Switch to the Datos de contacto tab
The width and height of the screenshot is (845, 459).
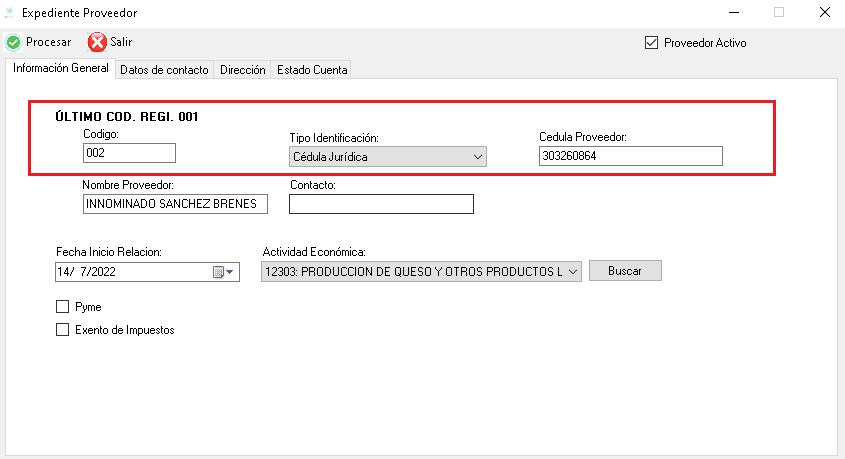point(164,70)
